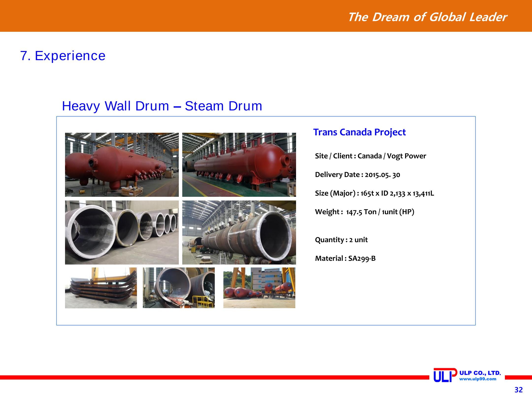Click the '7. Experience' section heading
532x399 pixels.
63,56
